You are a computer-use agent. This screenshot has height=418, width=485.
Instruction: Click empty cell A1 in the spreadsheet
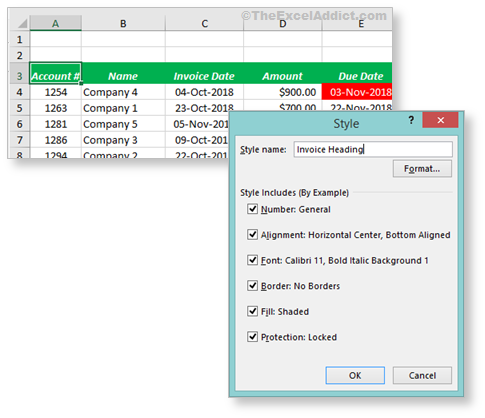(55, 39)
